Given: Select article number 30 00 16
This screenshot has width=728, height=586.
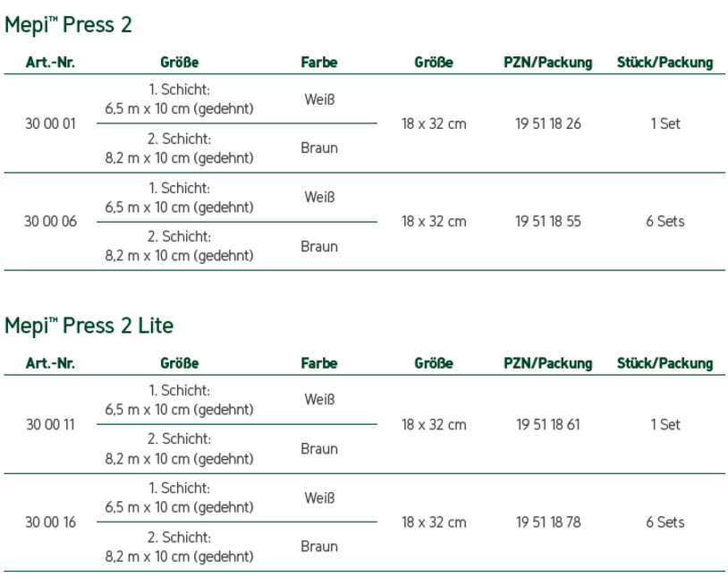Looking at the screenshot, I should tap(50, 522).
